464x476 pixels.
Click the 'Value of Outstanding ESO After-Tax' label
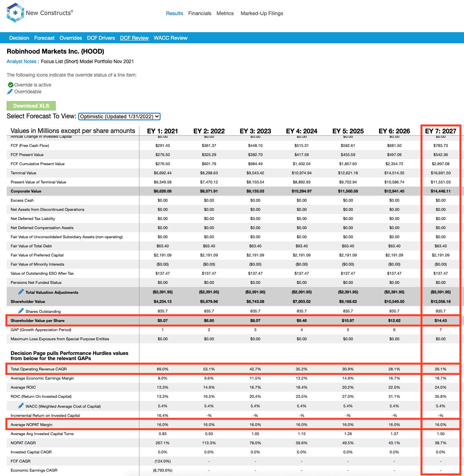tap(42, 273)
